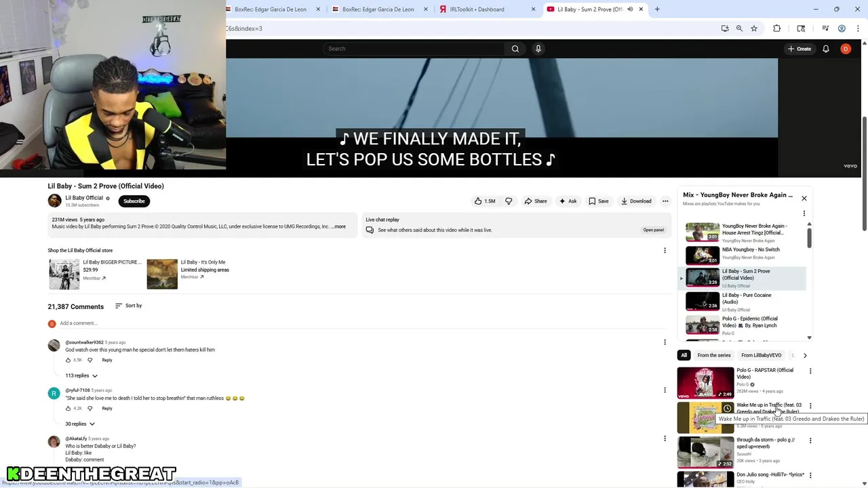Switch to first BoxRec Edgar Garcia De Leon tab
Viewport: 868px width, 488px height.
269,9
